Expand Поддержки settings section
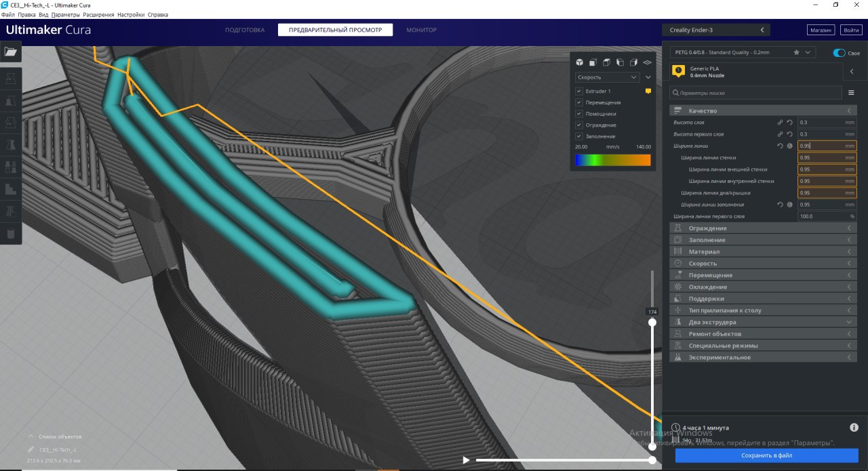Screen dimensions: 868x471 (763, 299)
